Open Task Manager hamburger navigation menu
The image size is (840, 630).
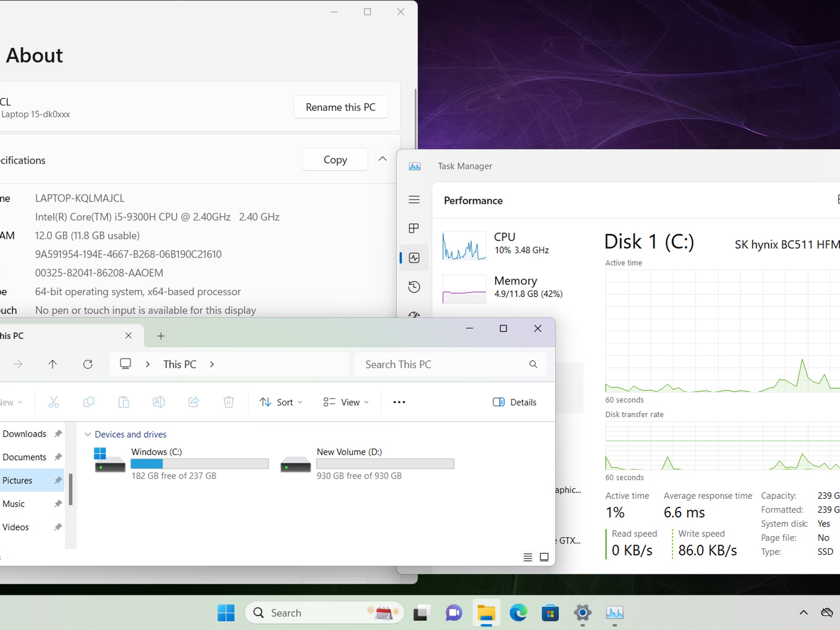click(414, 200)
